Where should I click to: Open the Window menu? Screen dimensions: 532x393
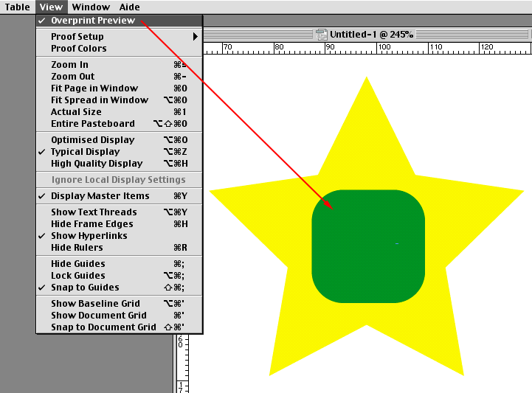click(x=91, y=7)
